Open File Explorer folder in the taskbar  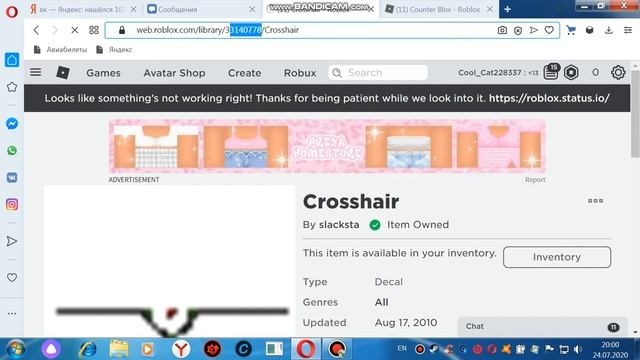[x=119, y=349]
